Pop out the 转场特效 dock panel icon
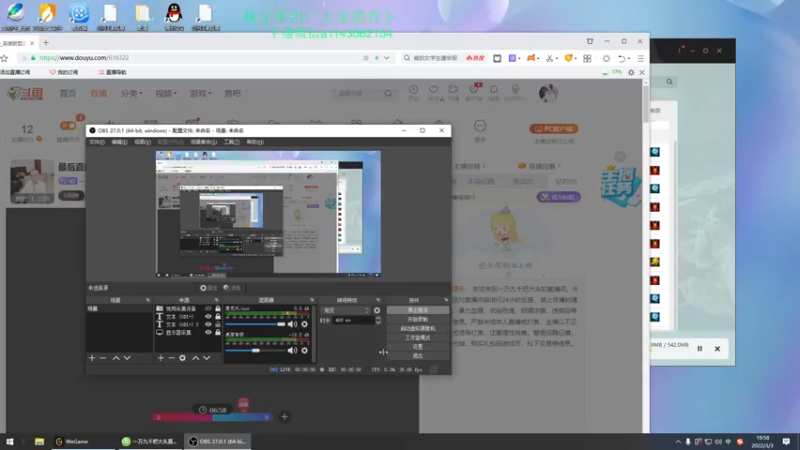800x450 pixels. (x=378, y=300)
